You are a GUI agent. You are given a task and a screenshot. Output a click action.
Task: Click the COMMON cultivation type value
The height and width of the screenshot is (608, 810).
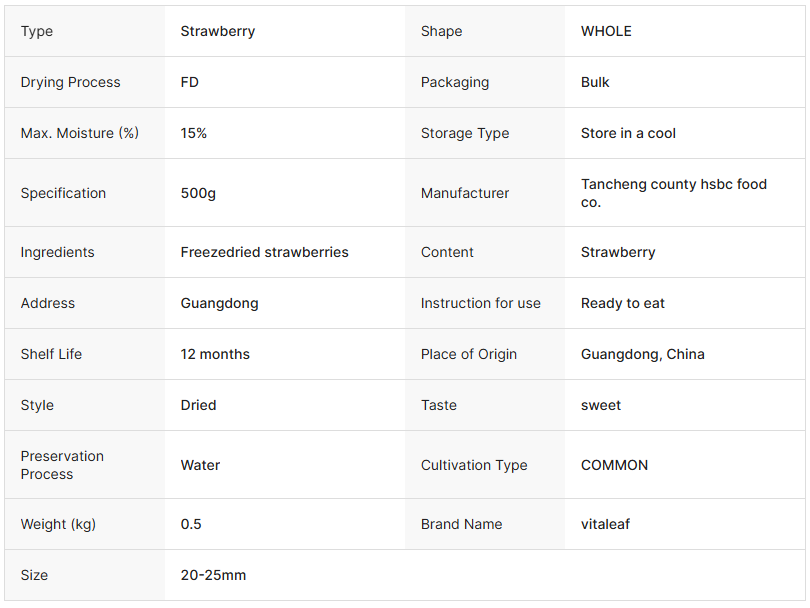614,465
